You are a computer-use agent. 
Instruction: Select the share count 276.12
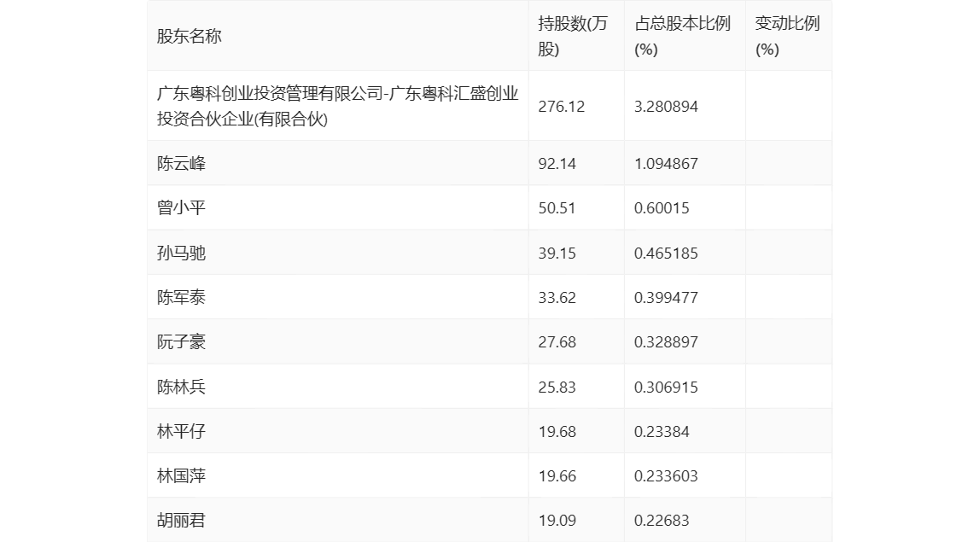point(561,107)
